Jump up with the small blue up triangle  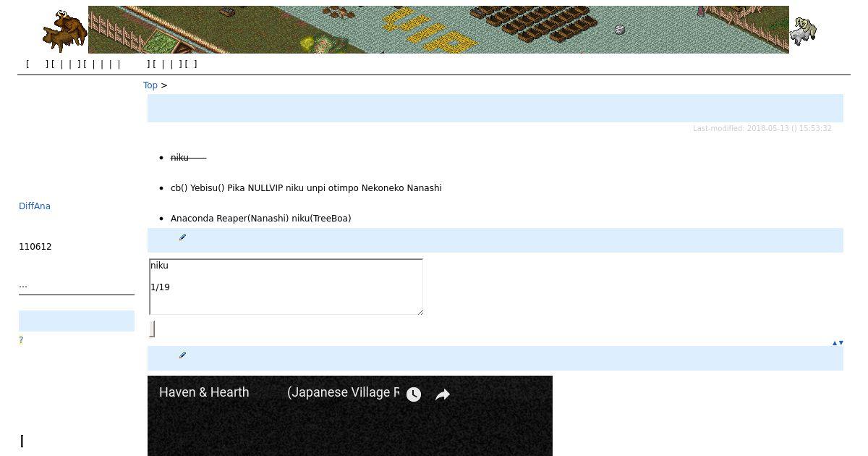tap(834, 343)
